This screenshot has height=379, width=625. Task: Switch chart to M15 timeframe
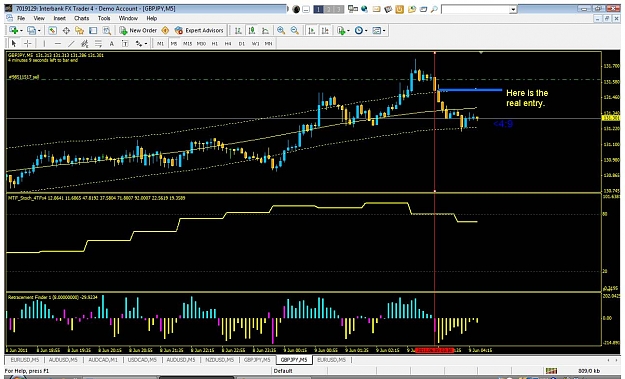point(187,43)
